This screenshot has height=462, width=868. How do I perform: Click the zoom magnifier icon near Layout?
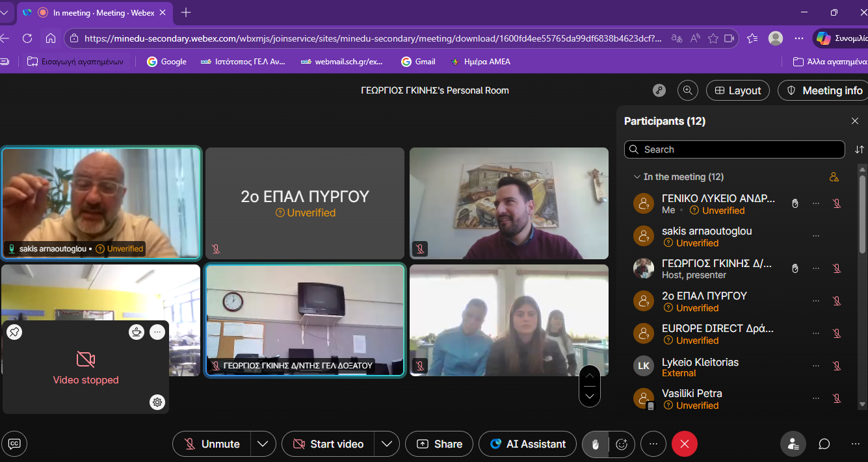687,90
